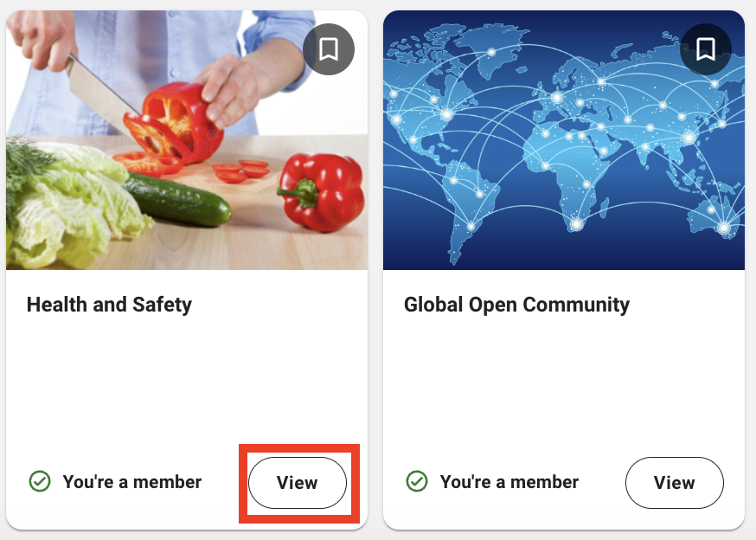756x540 pixels.
Task: Open the Global Open Community title
Action: pos(517,305)
